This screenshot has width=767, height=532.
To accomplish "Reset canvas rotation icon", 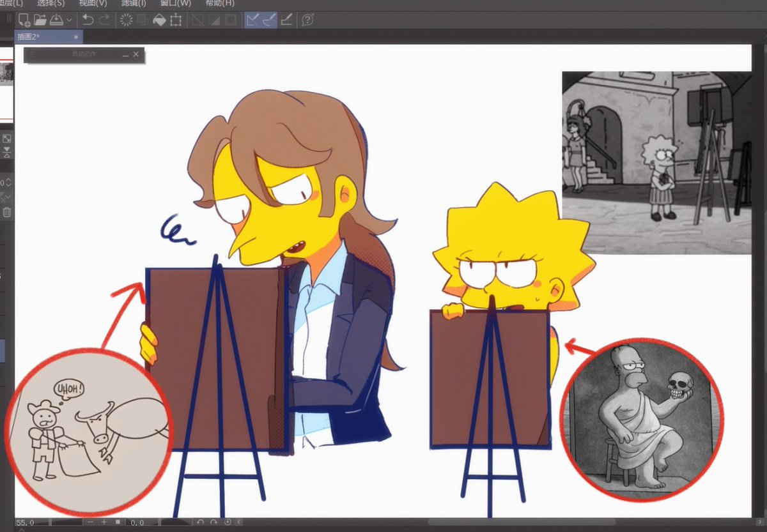I will [228, 522].
